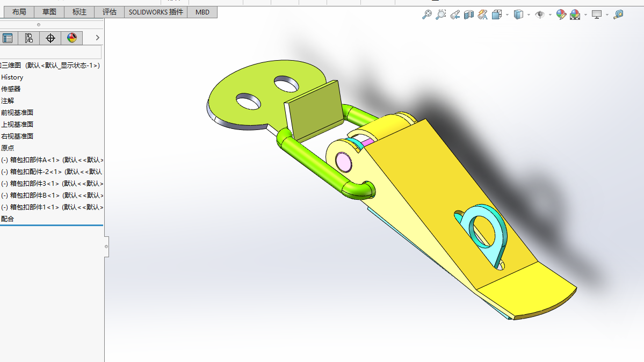644x362 pixels.
Task: Open the MBD ribbon tab
Action: [x=202, y=12]
